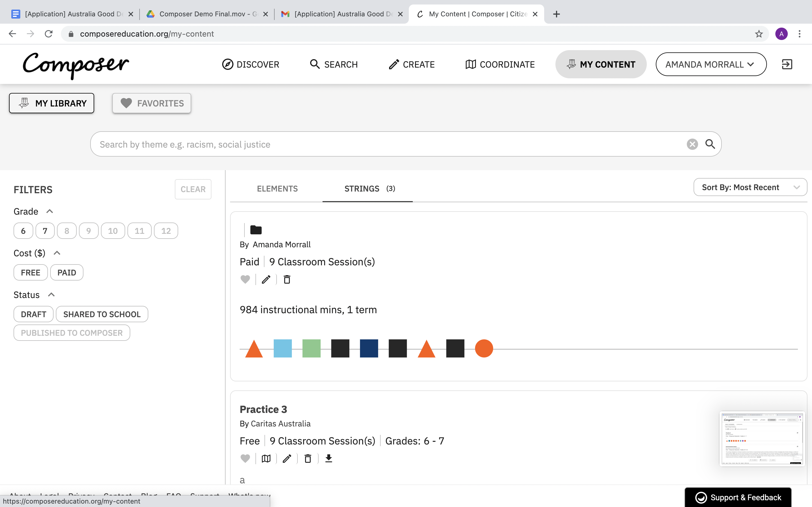Download the Practice 3 string
Viewport: 812px width, 507px height.
[x=328, y=458]
